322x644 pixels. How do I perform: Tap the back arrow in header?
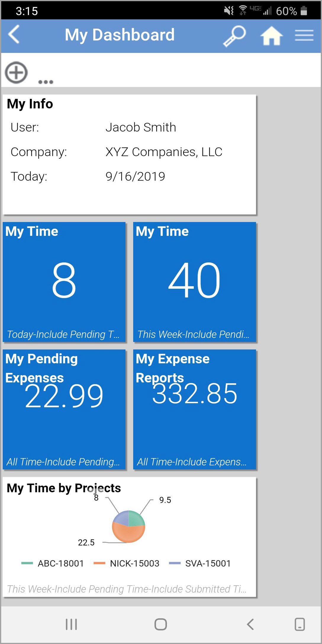coord(14,35)
